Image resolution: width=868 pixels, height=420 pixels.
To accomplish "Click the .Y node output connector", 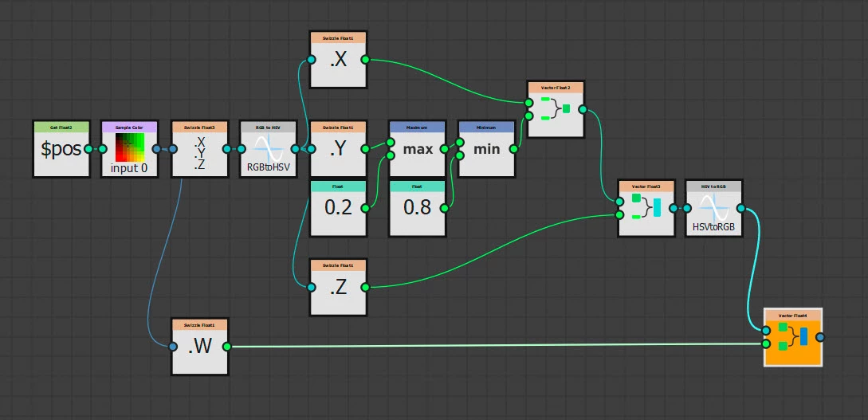I will 365,149.
